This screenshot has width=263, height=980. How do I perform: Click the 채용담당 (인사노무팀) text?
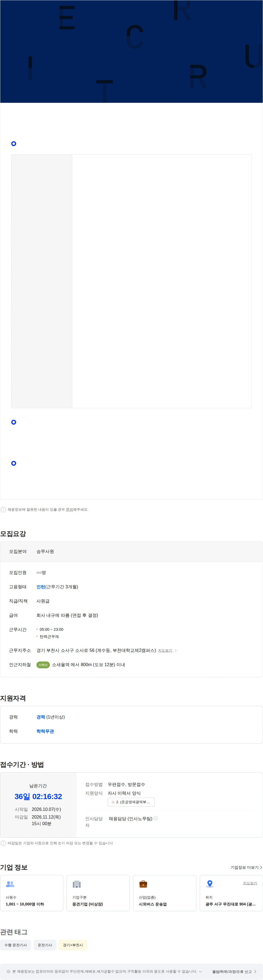pos(130,818)
